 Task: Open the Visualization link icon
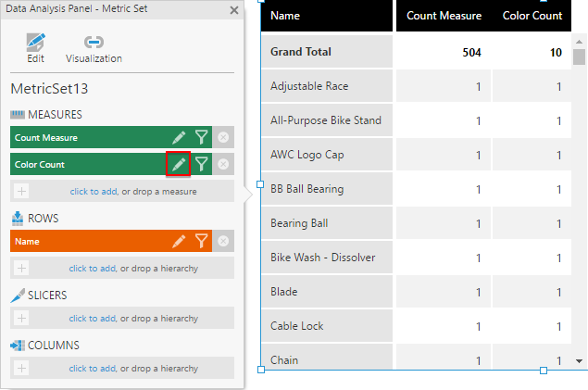(94, 42)
